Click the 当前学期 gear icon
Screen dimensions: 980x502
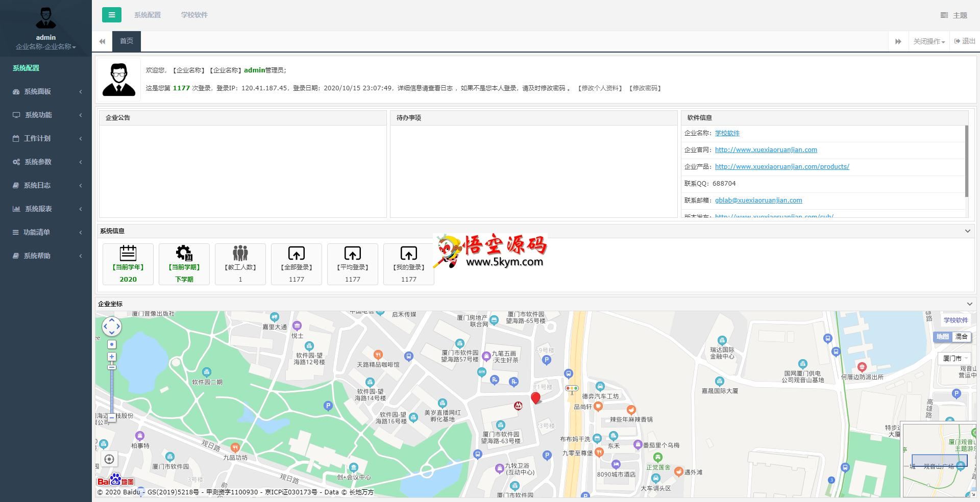(x=184, y=253)
